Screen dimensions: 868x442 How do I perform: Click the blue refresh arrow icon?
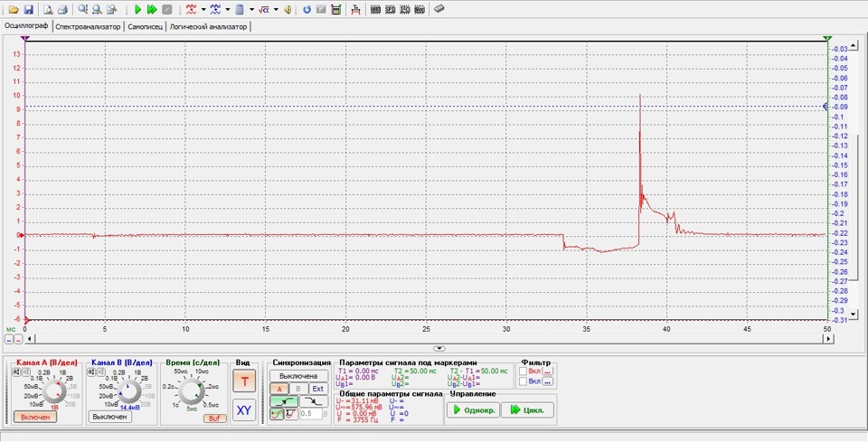[x=307, y=9]
